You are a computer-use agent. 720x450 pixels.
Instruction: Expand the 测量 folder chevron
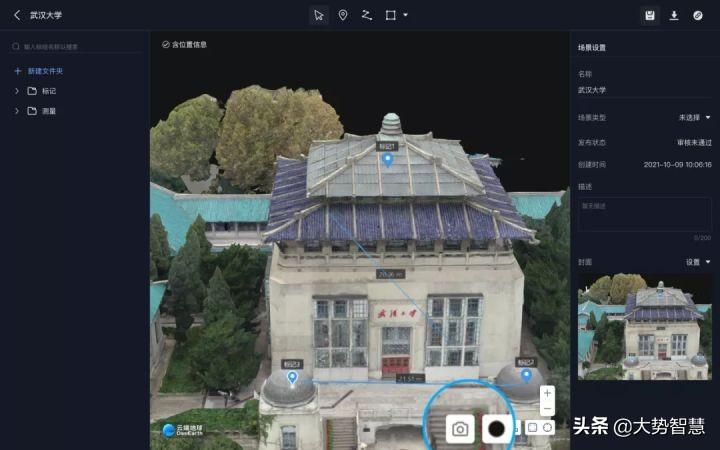pyautogui.click(x=17, y=111)
